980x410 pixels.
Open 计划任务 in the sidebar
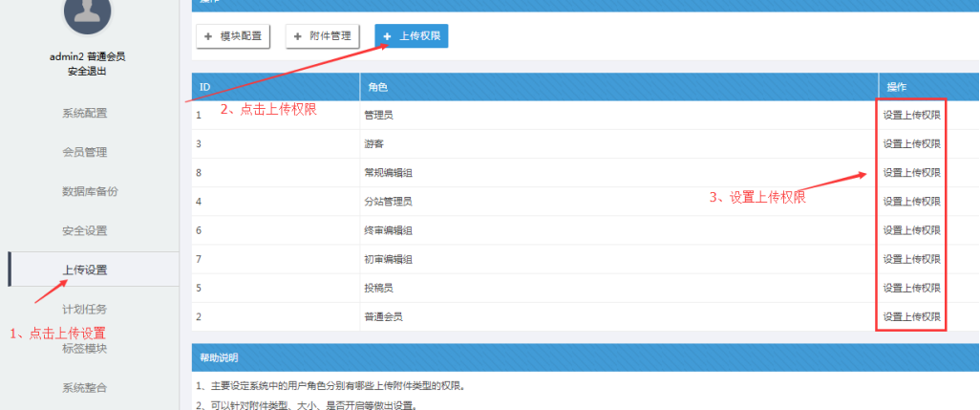tap(85, 309)
